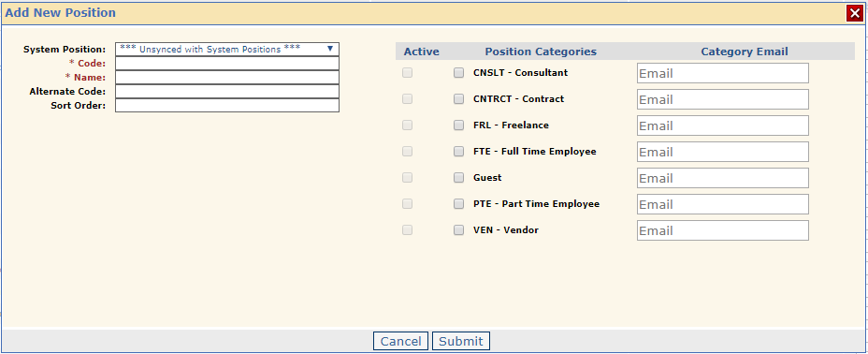Screen dimensions: 868x354
Task: Open the System Position dropdown
Action: click(227, 50)
